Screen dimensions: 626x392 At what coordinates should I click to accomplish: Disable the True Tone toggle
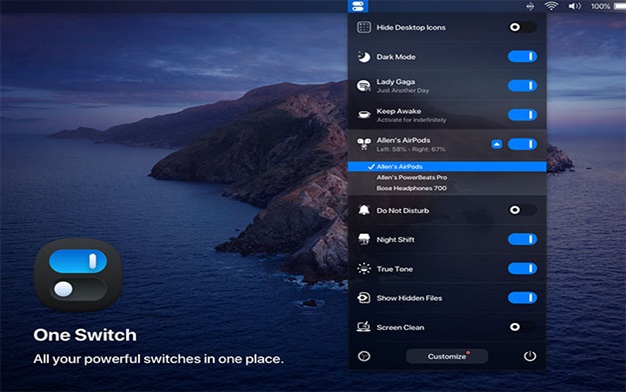[x=522, y=268]
